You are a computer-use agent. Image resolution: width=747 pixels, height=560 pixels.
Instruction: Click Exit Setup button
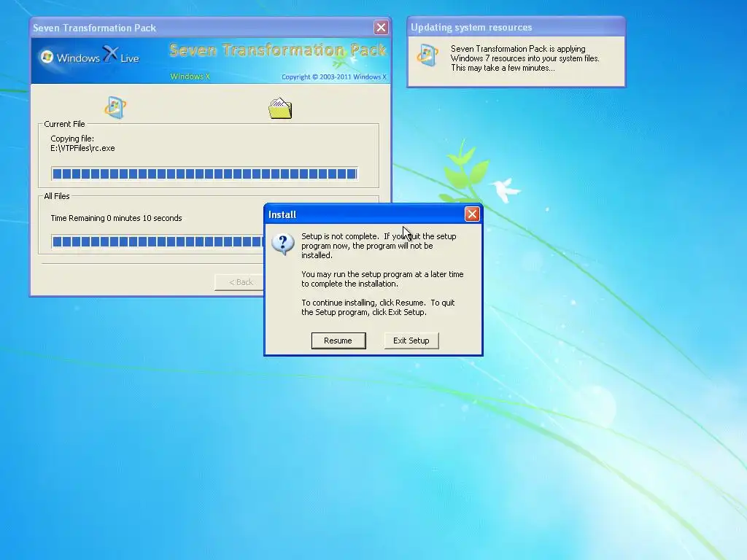tap(411, 341)
